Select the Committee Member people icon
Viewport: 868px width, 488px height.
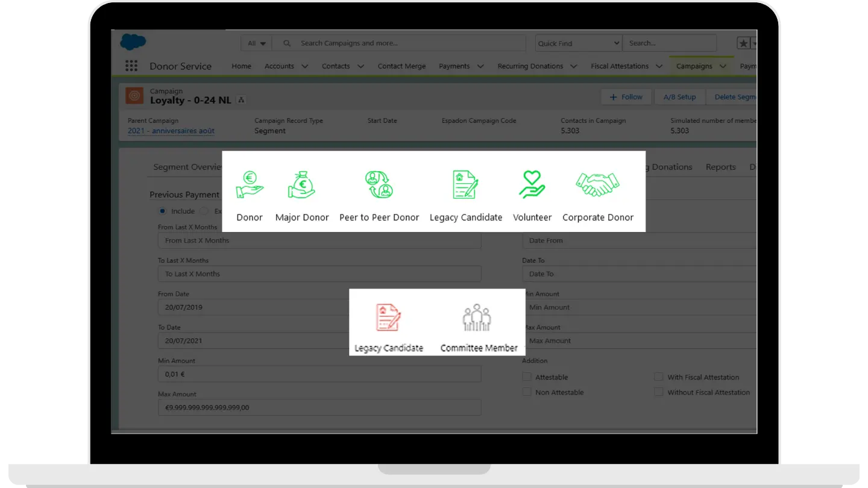[x=477, y=318]
